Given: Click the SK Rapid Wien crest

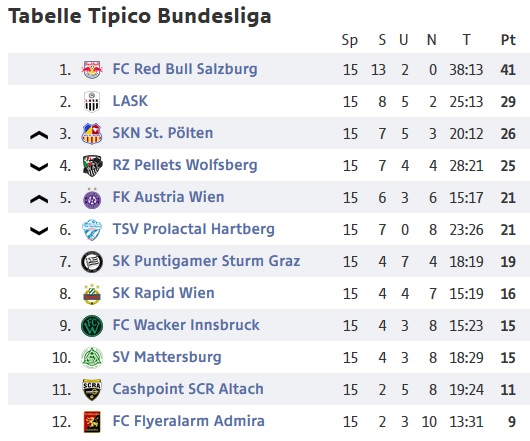Looking at the screenshot, I should tap(92, 294).
